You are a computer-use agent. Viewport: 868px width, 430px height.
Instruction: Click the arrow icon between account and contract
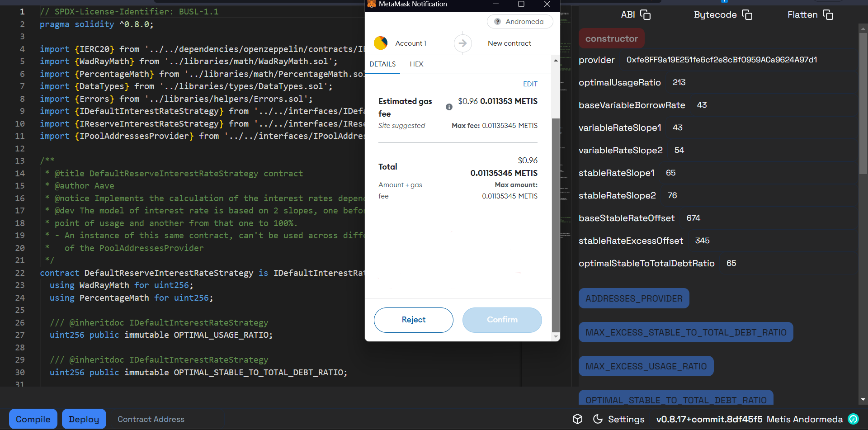point(462,43)
